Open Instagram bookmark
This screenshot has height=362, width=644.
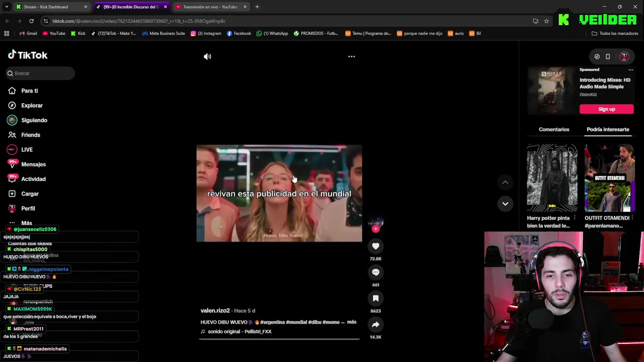pos(206,34)
